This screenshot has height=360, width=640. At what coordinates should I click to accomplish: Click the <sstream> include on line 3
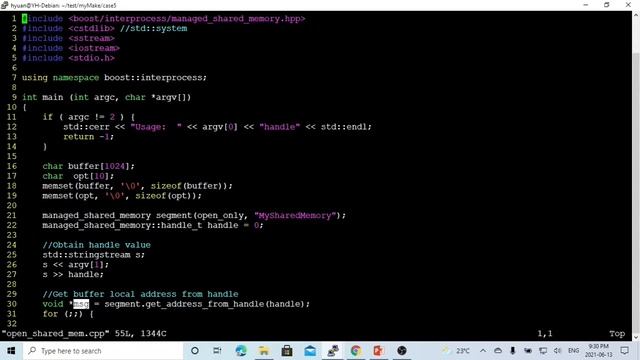91,38
